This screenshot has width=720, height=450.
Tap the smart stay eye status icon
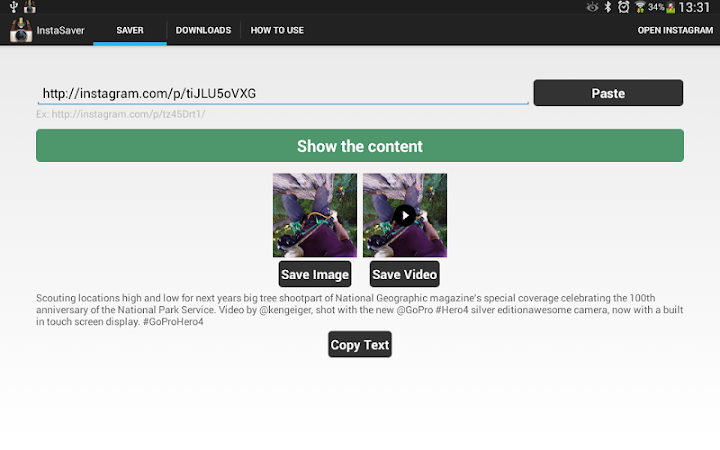(592, 7)
